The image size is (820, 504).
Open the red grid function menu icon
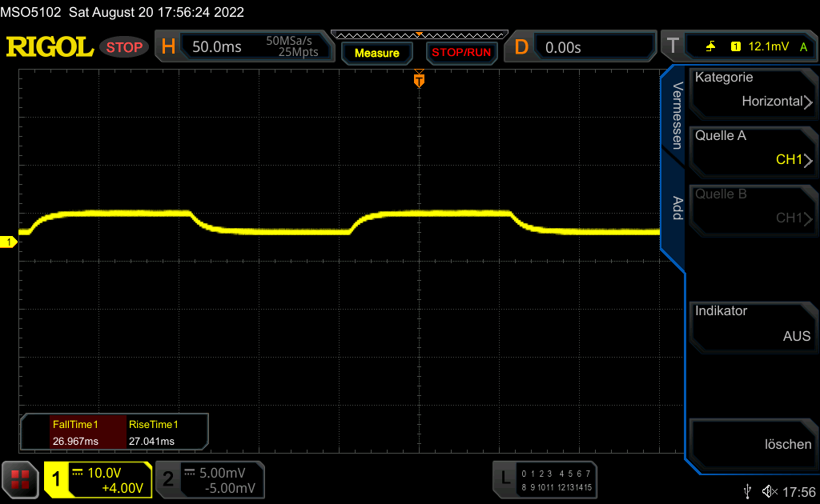coord(20,479)
